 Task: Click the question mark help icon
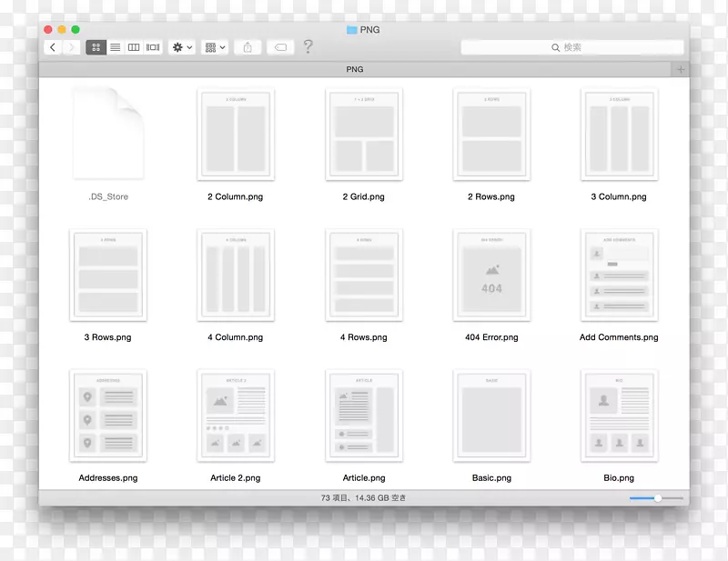[x=308, y=47]
